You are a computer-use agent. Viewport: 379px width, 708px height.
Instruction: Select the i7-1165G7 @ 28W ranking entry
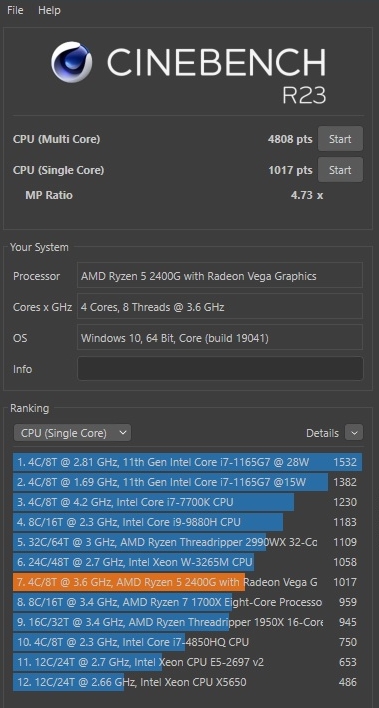187,462
